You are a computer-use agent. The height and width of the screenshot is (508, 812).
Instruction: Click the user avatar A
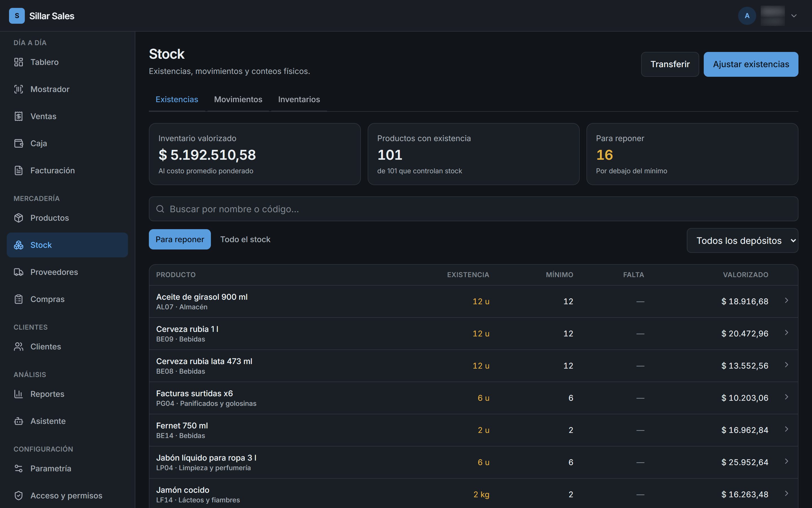[x=747, y=16]
